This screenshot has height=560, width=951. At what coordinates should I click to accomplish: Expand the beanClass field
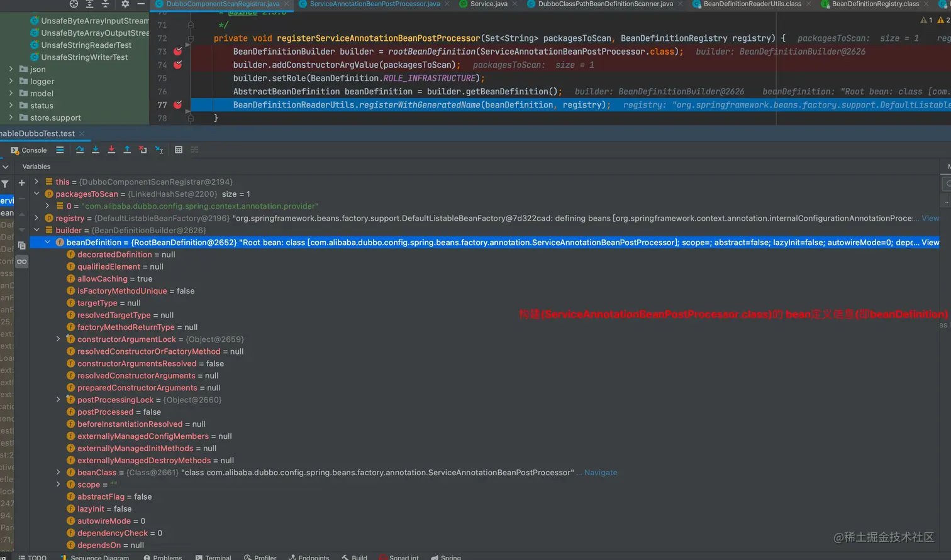click(58, 473)
